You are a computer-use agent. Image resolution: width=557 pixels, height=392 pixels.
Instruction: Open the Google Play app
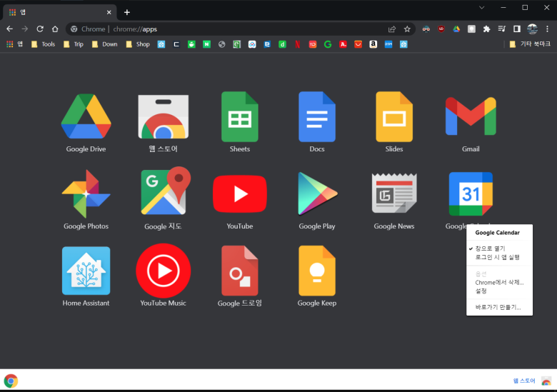317,194
